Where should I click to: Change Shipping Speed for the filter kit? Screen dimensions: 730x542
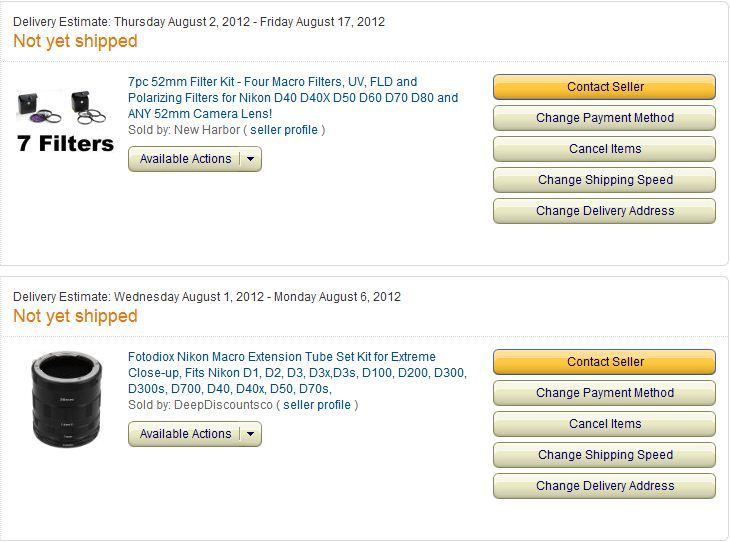(604, 180)
